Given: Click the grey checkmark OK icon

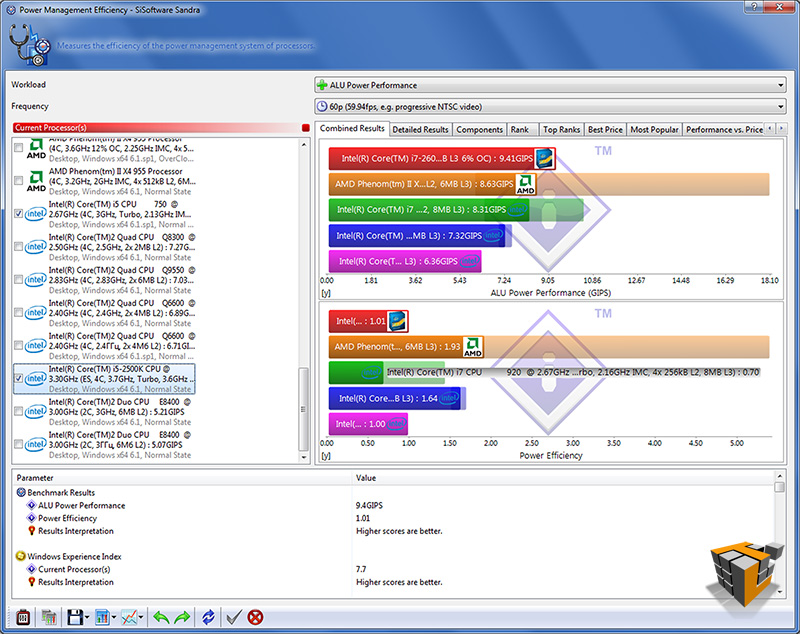Looking at the screenshot, I should 234,617.
